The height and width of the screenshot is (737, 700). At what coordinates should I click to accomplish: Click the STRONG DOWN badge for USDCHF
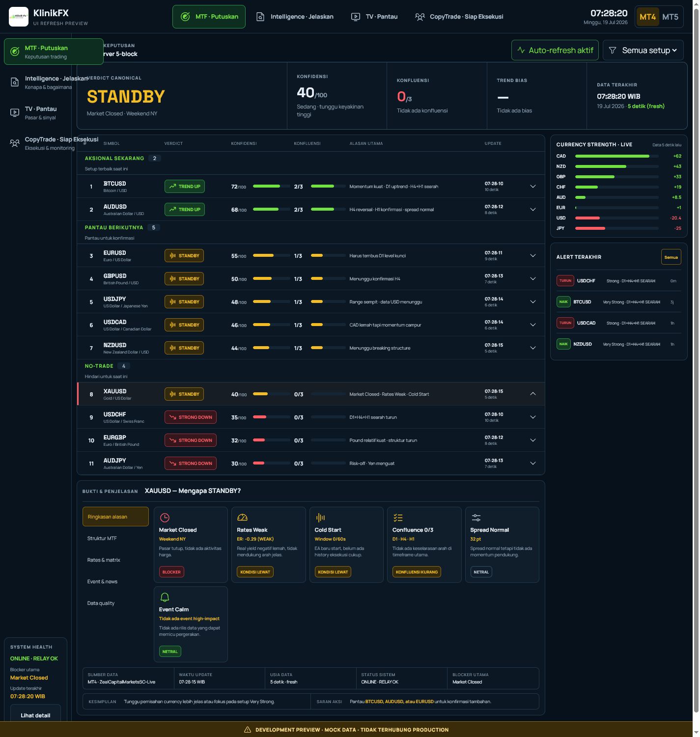coord(191,417)
